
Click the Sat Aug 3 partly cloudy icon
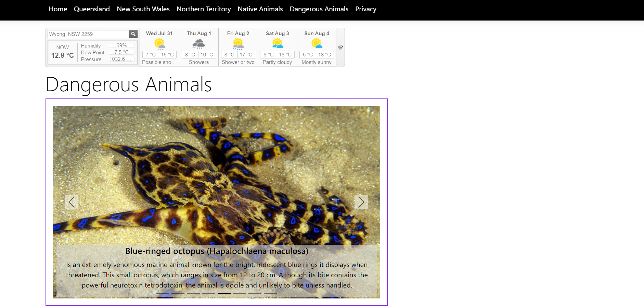click(278, 44)
